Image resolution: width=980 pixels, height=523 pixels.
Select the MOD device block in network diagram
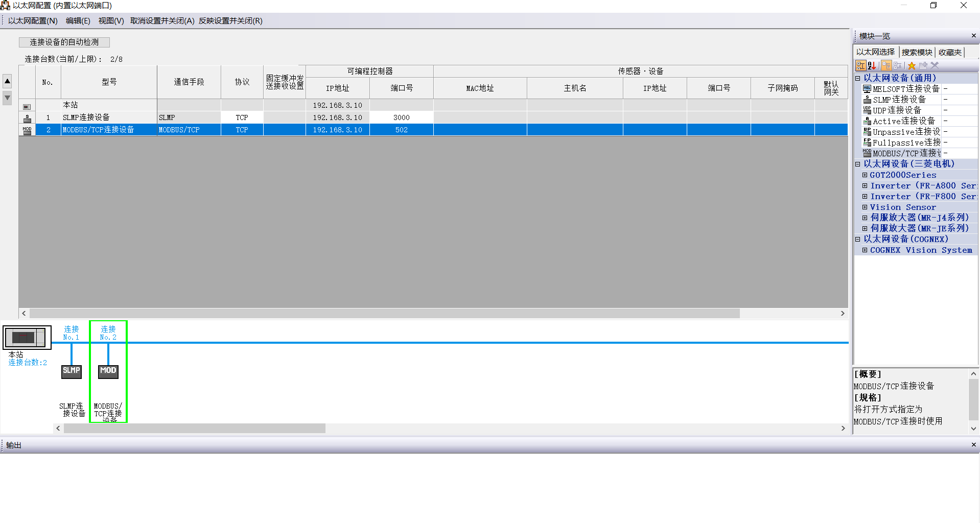(x=108, y=371)
